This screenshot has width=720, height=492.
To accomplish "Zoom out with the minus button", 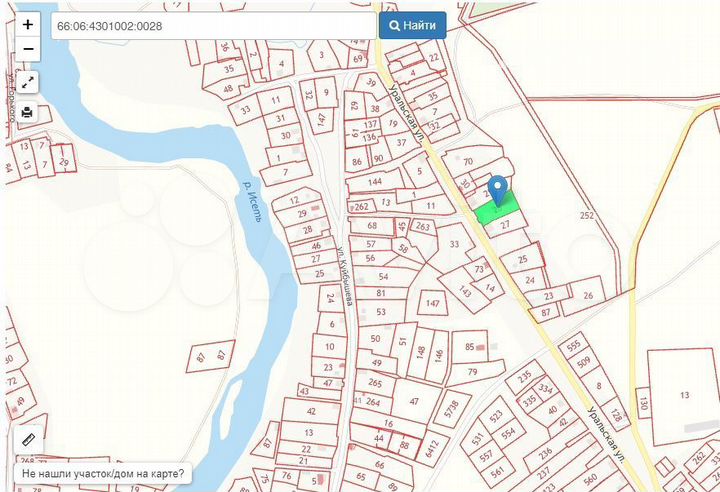I will (27, 48).
